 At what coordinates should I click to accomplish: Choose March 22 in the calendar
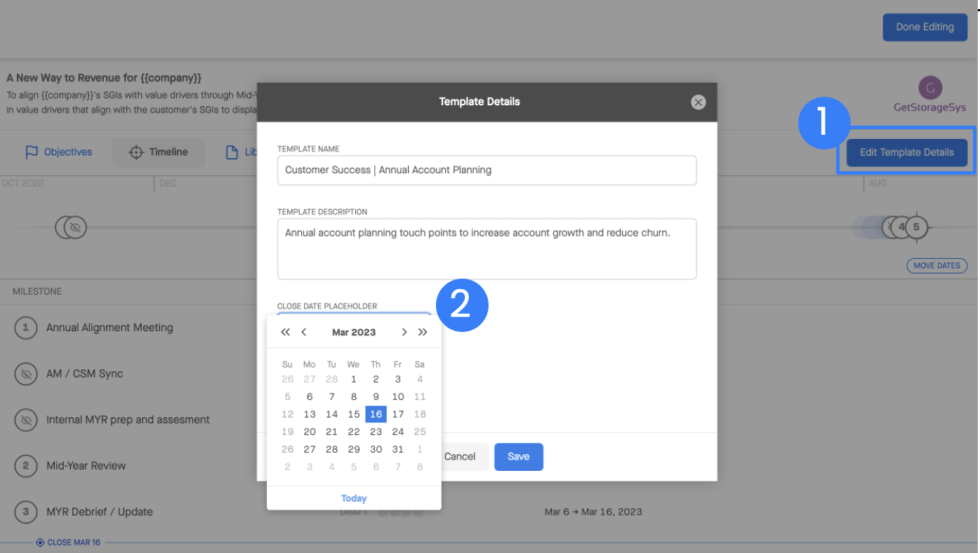pos(354,432)
